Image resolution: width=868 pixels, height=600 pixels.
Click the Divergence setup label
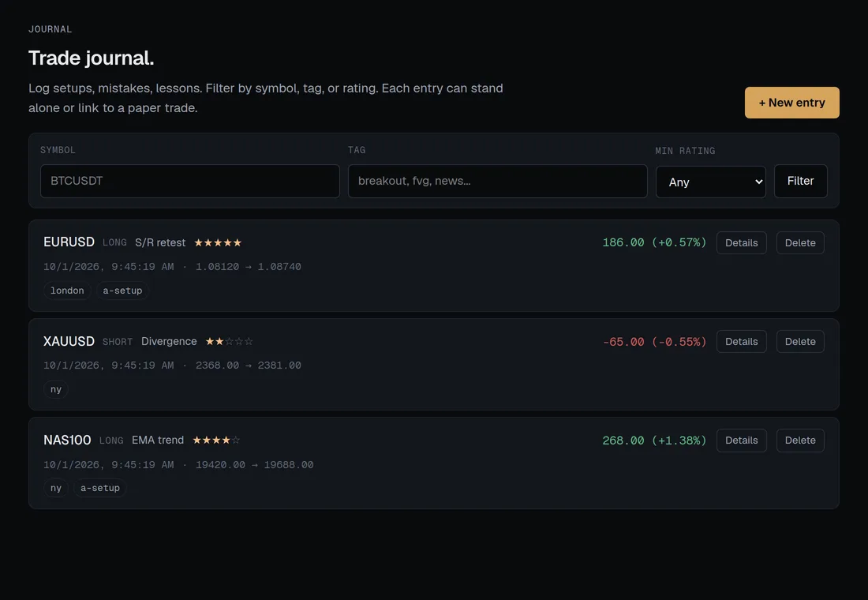coord(169,341)
